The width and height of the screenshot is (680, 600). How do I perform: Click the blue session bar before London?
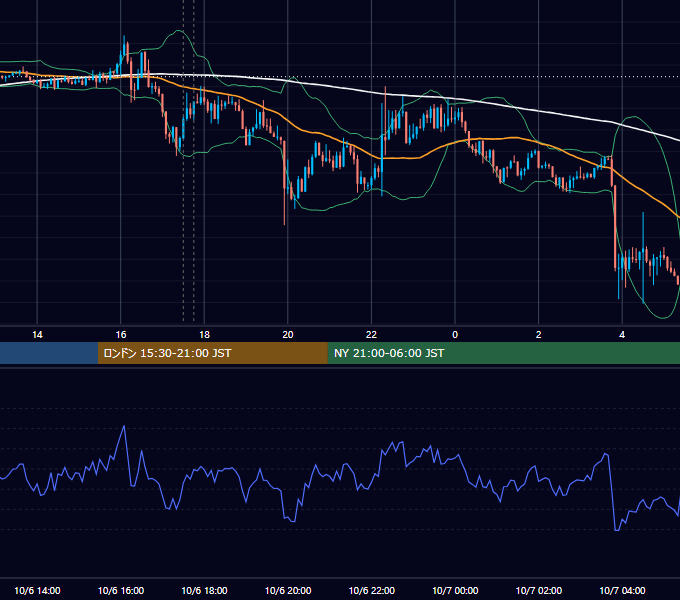[49, 353]
